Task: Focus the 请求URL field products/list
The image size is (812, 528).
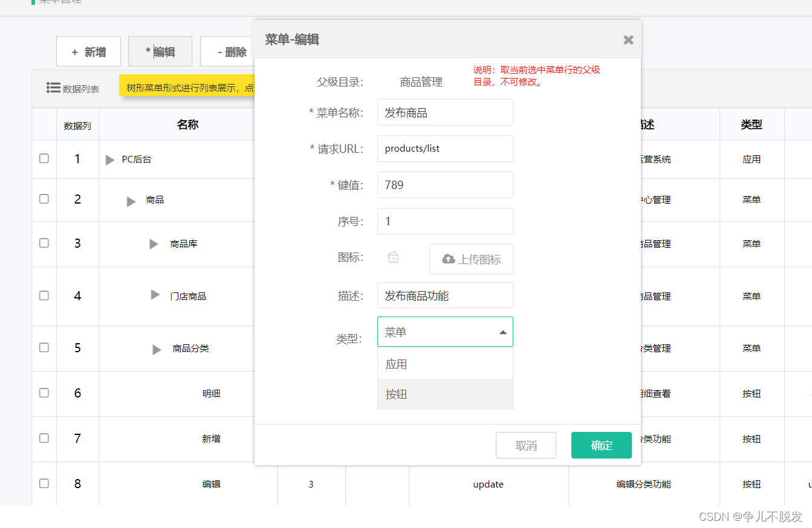Action: pyautogui.click(x=445, y=149)
